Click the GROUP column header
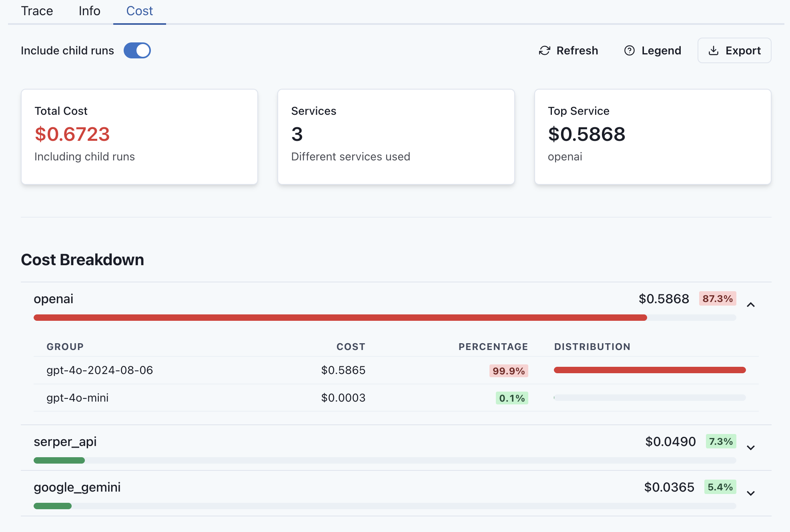This screenshot has height=532, width=790. pyautogui.click(x=65, y=347)
